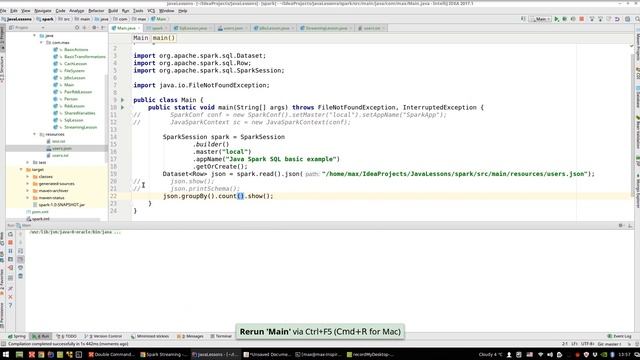Image resolution: width=640 pixels, height=360 pixels.
Task: Switch to the Double Commander taskbar window
Action: 111,355
